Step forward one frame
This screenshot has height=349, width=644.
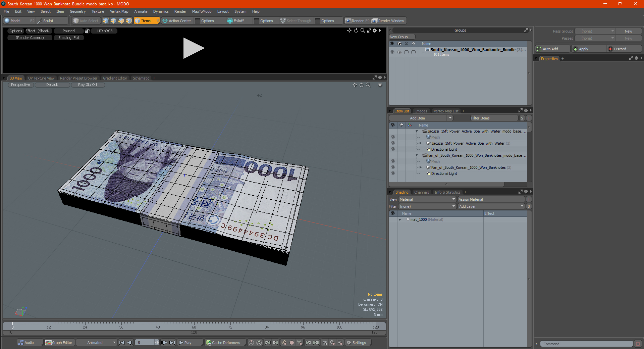coord(164,343)
